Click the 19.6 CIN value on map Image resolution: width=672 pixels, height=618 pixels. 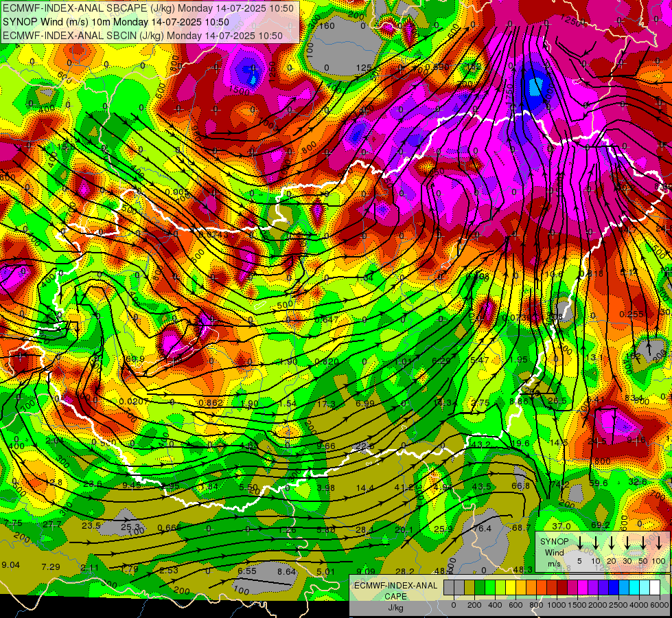pyautogui.click(x=520, y=444)
